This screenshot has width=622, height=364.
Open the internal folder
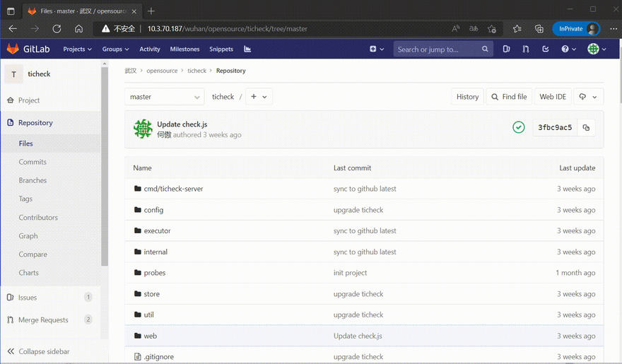click(x=155, y=252)
